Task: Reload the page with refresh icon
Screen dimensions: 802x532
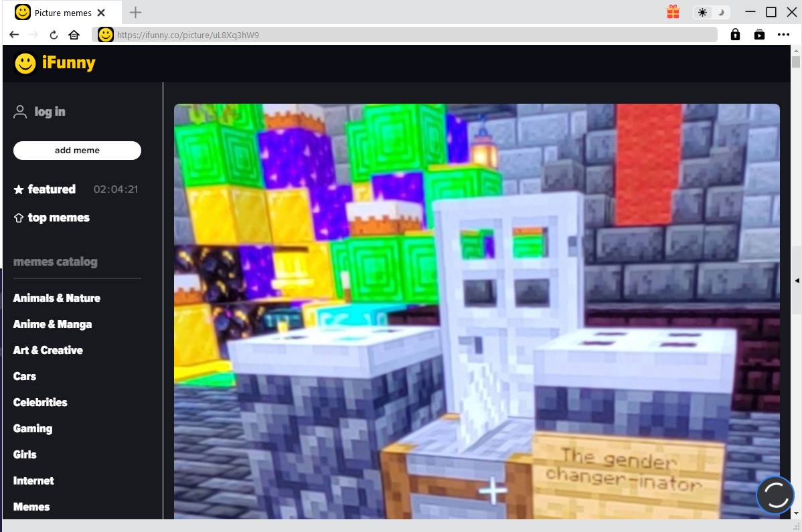Action: coord(54,35)
